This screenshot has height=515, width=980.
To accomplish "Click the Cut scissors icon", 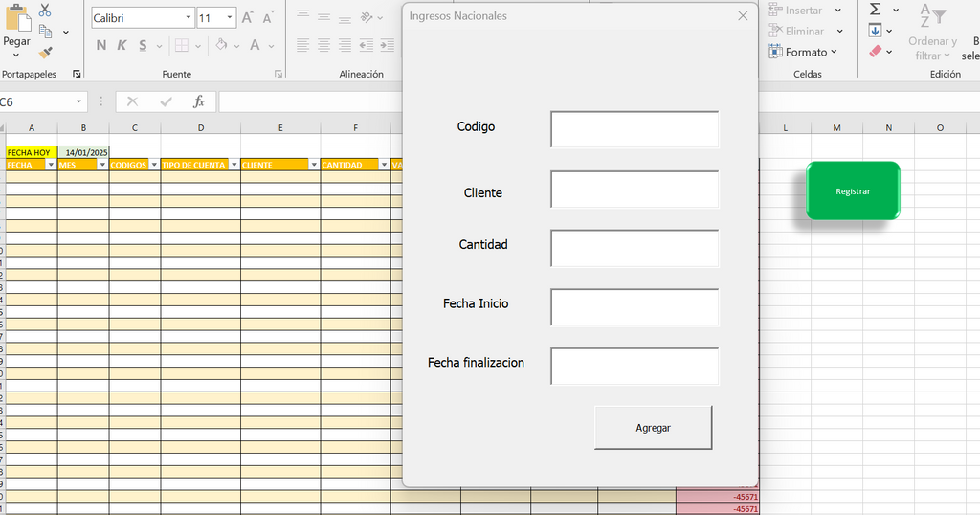I will 45,11.
